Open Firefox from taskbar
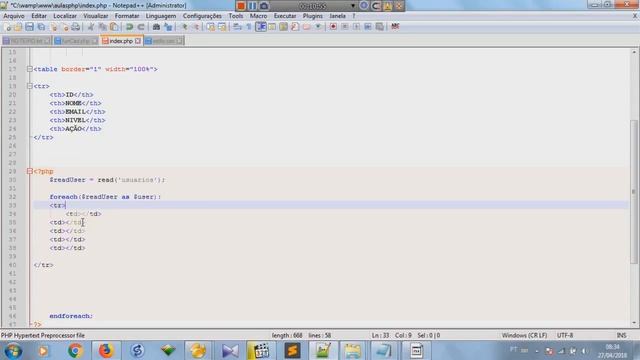Viewport: 640px width, 360px height. click(106, 351)
